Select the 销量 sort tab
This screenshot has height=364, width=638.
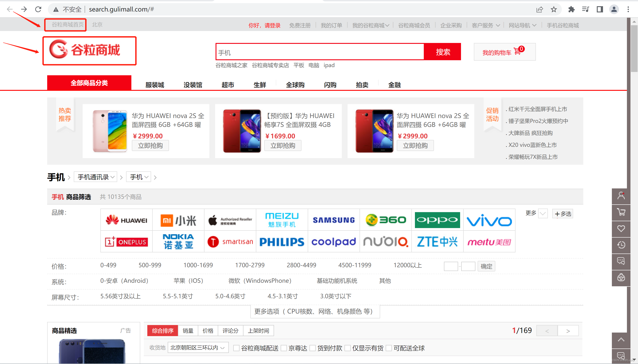(x=188, y=331)
